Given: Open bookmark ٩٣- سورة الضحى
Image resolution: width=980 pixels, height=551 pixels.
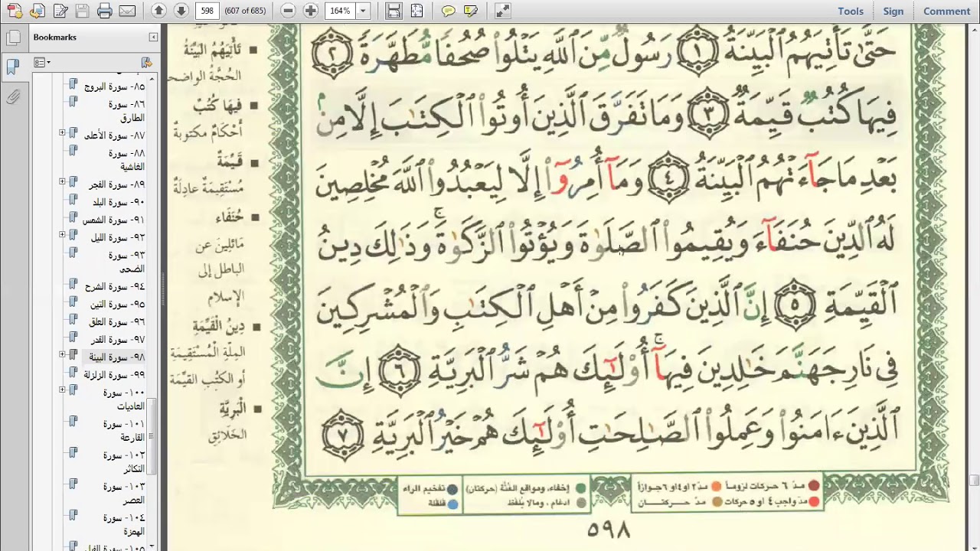Looking at the screenshot, I should (126, 262).
